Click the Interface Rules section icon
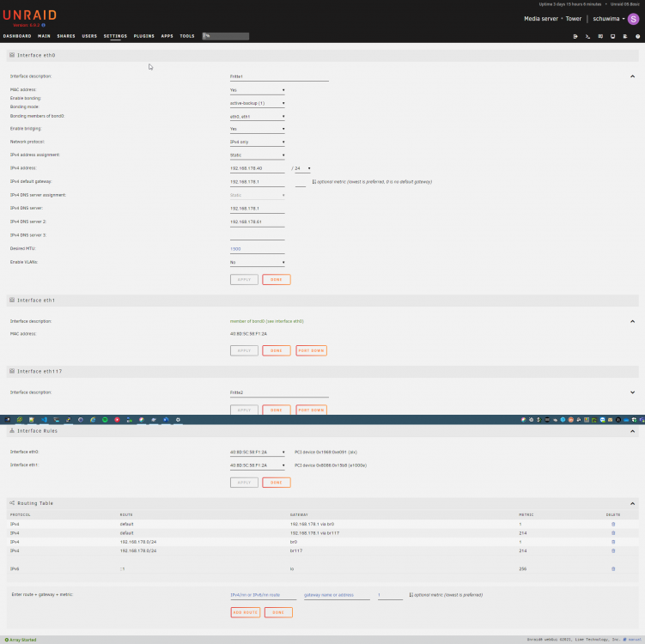645x644 pixels. point(12,430)
